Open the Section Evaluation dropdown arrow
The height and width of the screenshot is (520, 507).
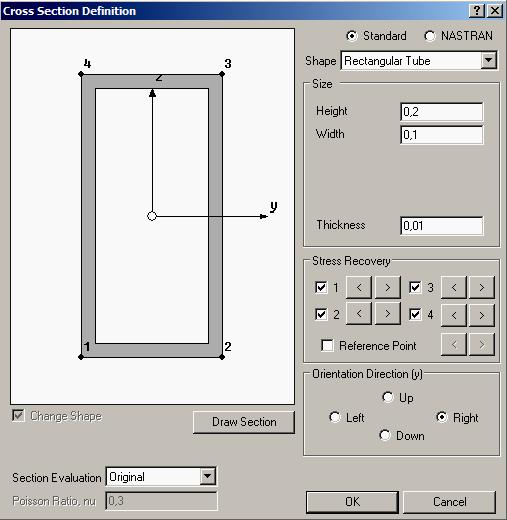click(207, 476)
